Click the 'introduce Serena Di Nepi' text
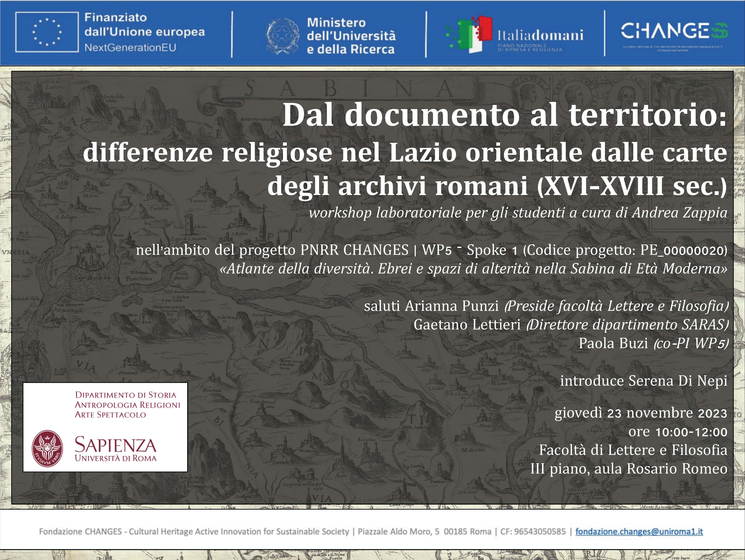This screenshot has width=745, height=560. pyautogui.click(x=643, y=381)
